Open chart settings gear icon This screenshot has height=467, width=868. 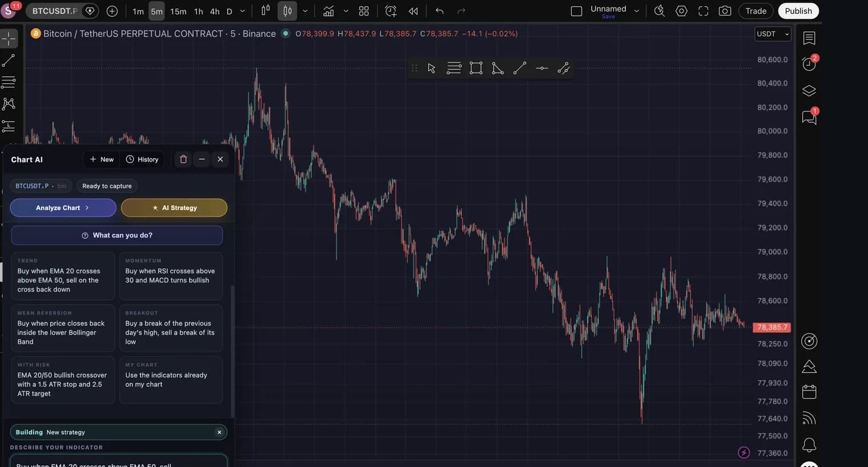tap(681, 11)
